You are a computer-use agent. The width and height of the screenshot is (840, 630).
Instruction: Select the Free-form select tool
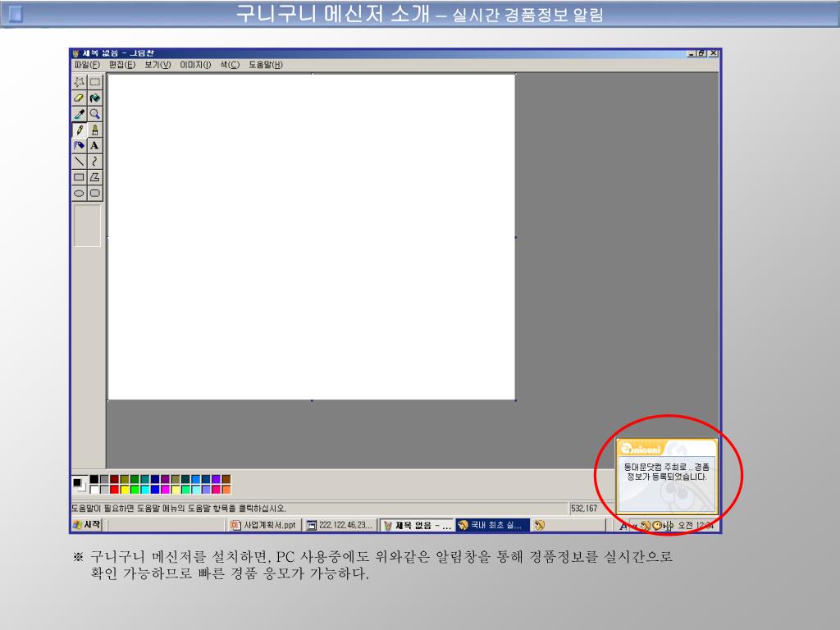click(x=80, y=82)
